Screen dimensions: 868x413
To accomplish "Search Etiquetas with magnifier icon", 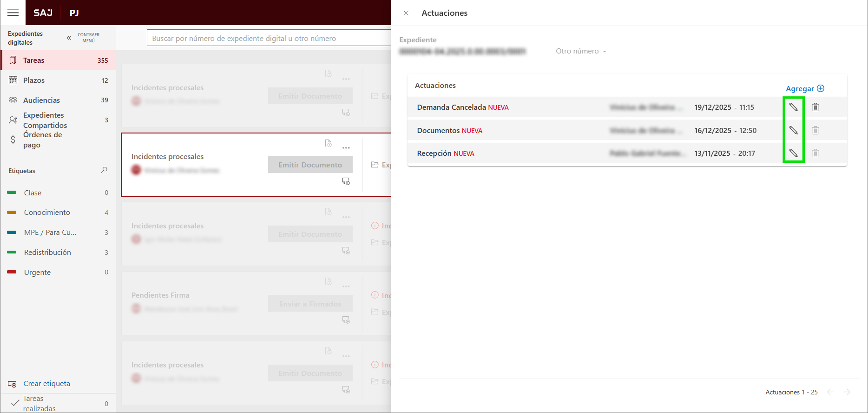I will (x=104, y=170).
